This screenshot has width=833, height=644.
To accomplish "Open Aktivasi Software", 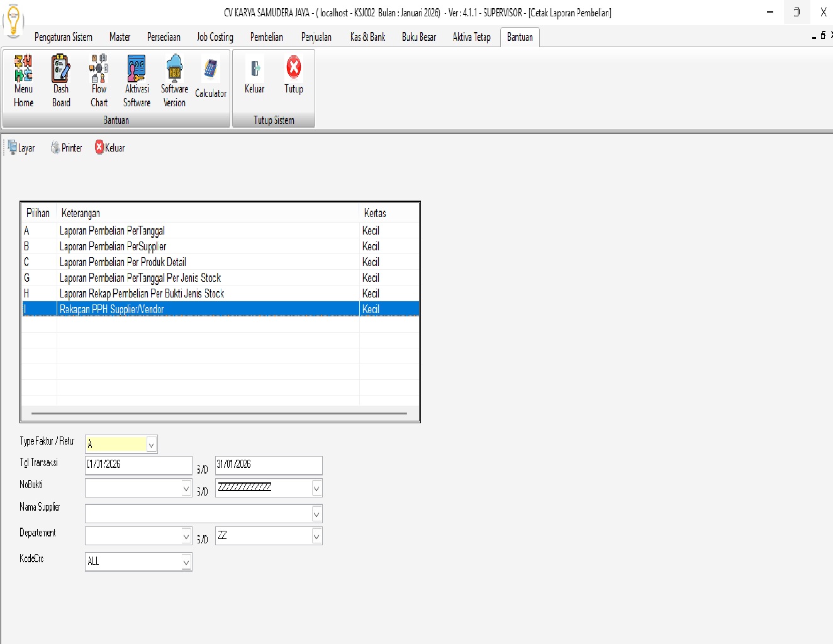I will pos(137,80).
